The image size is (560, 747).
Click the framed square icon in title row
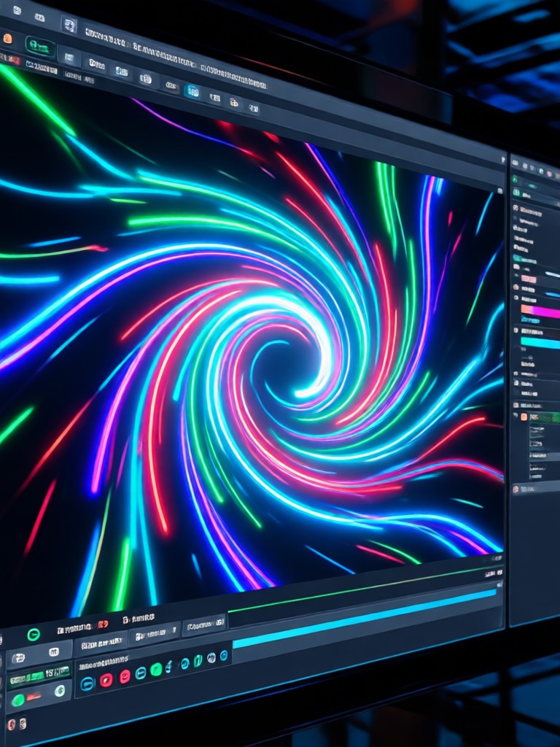pos(69,25)
